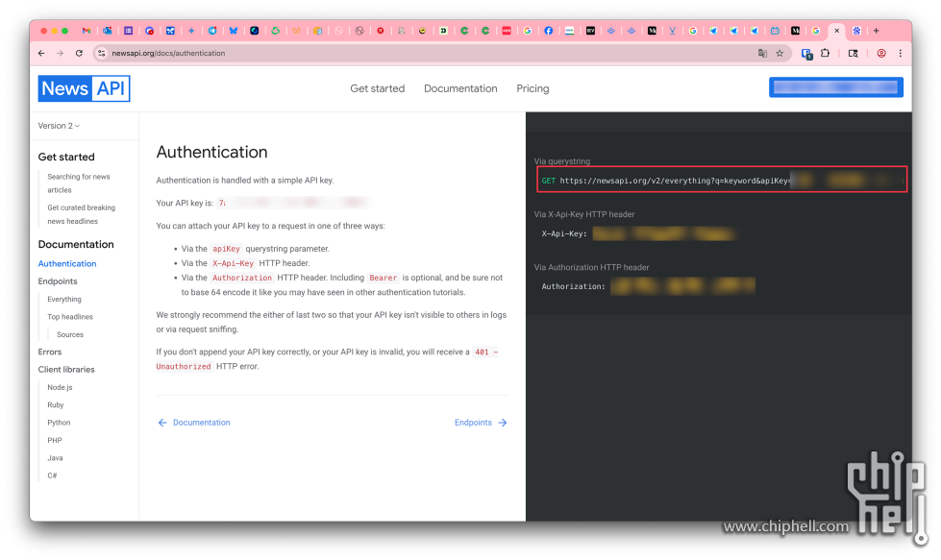Open Documentation in top navigation
This screenshot has height=560, width=941.
(460, 88)
